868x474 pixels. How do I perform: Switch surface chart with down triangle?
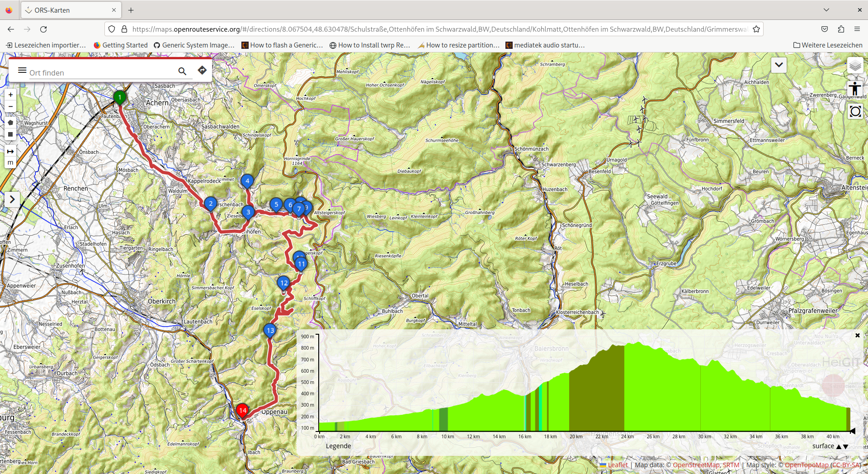tap(845, 446)
